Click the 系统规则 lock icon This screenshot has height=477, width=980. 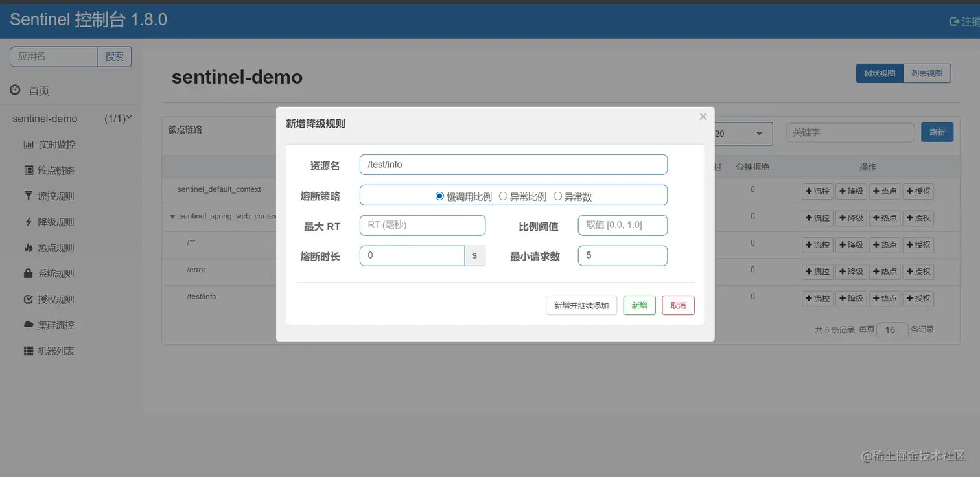tap(29, 273)
